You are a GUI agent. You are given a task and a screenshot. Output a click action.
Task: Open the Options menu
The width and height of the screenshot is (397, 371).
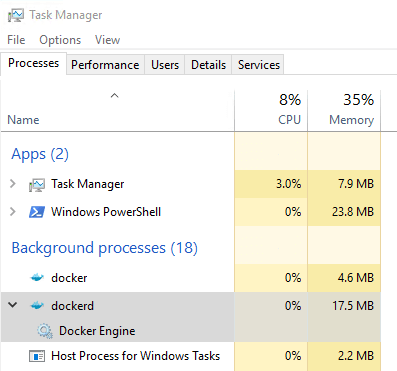pos(60,40)
